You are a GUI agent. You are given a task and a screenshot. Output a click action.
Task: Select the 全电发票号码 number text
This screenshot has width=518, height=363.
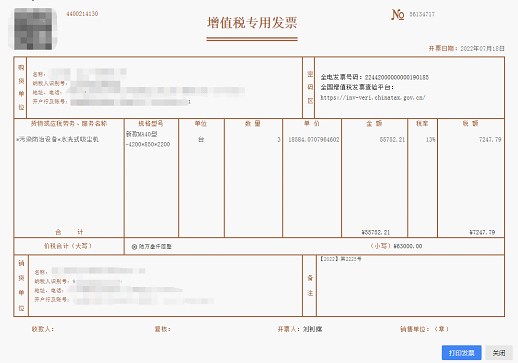(x=397, y=77)
